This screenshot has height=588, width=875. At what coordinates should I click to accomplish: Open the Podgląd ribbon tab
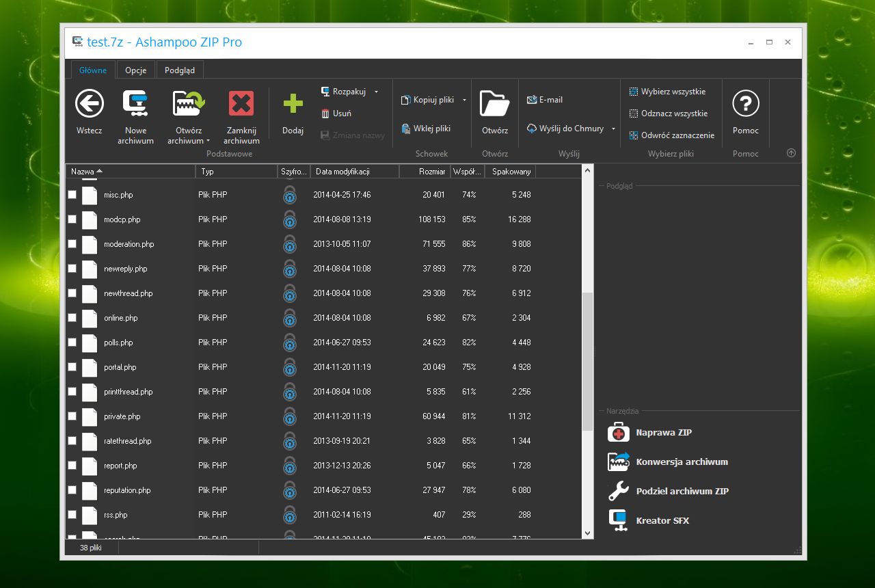pos(180,70)
